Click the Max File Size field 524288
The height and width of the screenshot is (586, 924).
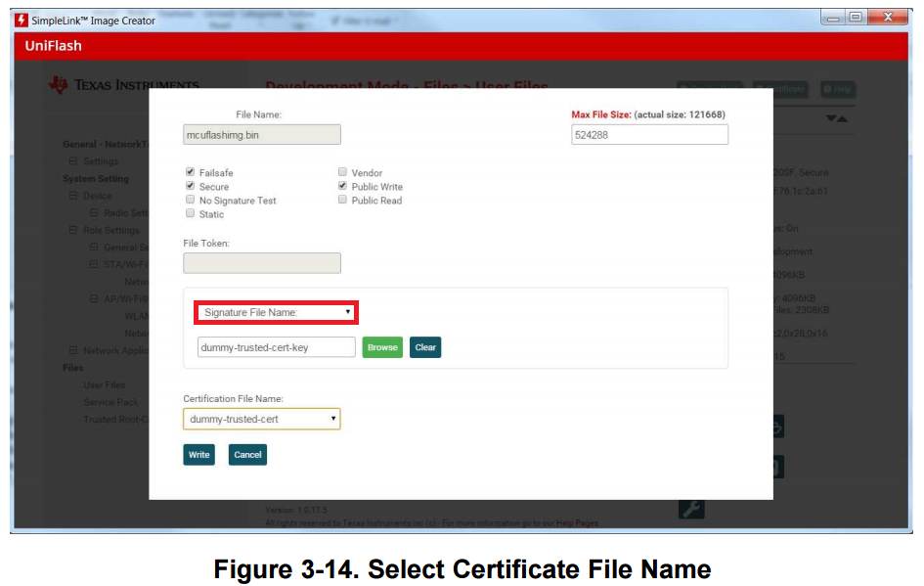click(649, 135)
